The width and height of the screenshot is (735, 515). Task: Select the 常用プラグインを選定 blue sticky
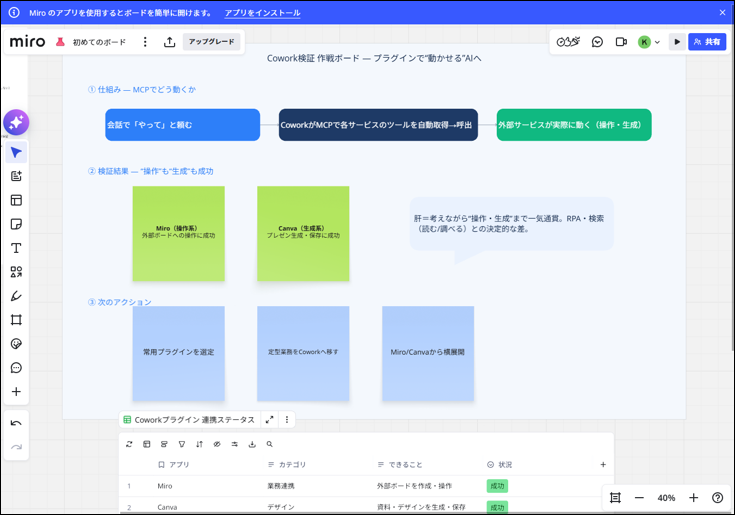(x=179, y=353)
